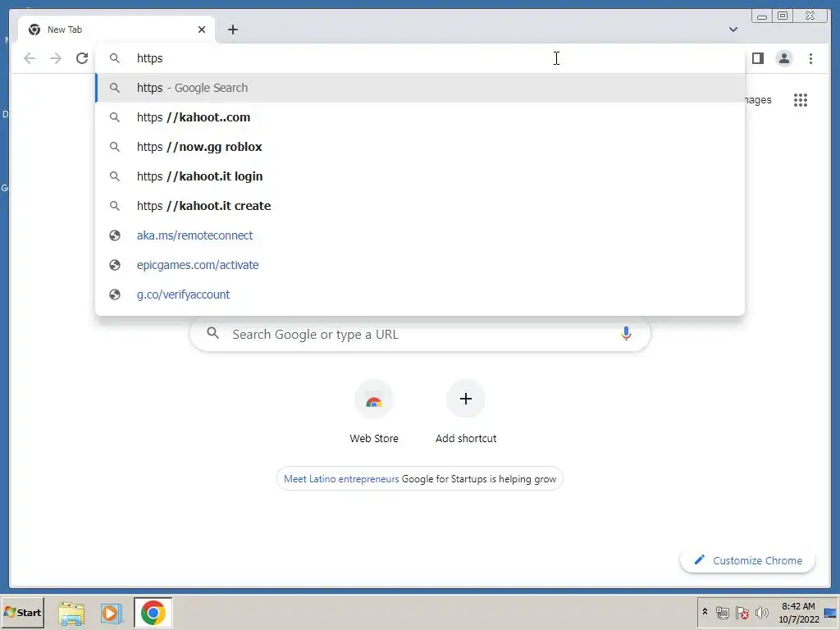Viewport: 840px width, 630px height.
Task: Open g.co/verifyaccount suggestion
Action: (420, 294)
